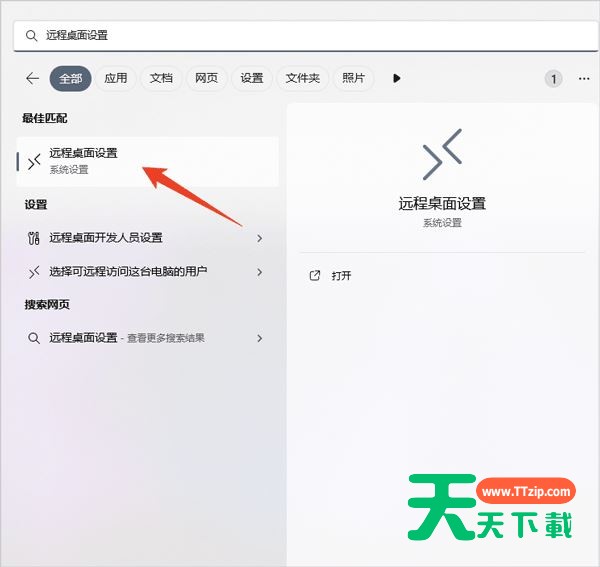The image size is (600, 567).
Task: Click the large remote desktop icon in the preview pane
Action: coord(442,154)
